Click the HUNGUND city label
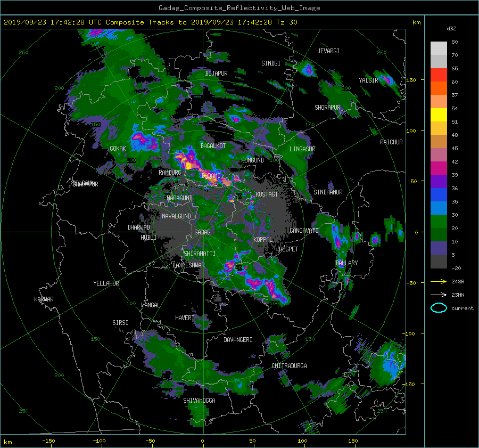The width and height of the screenshot is (479, 448). 252,160
